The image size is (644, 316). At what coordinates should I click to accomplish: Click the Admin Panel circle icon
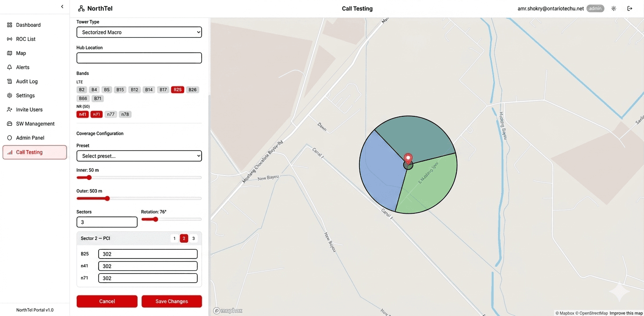click(x=10, y=138)
